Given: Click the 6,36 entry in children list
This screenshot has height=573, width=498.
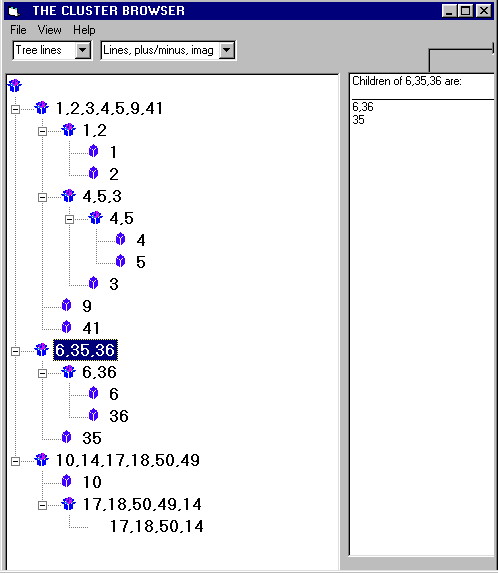Looking at the screenshot, I should (x=363, y=107).
